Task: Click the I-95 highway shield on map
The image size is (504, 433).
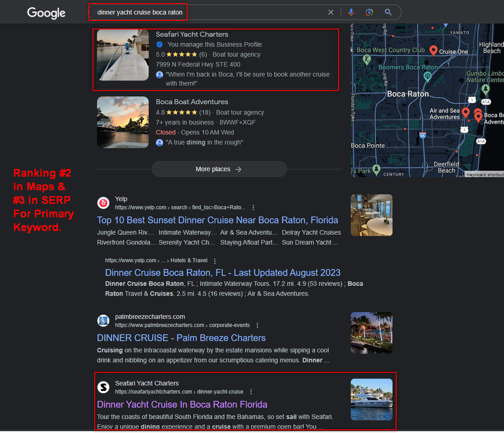Action: (x=422, y=135)
